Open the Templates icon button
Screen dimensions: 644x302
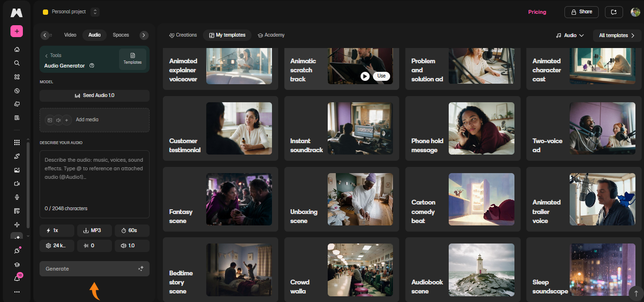coord(132,59)
